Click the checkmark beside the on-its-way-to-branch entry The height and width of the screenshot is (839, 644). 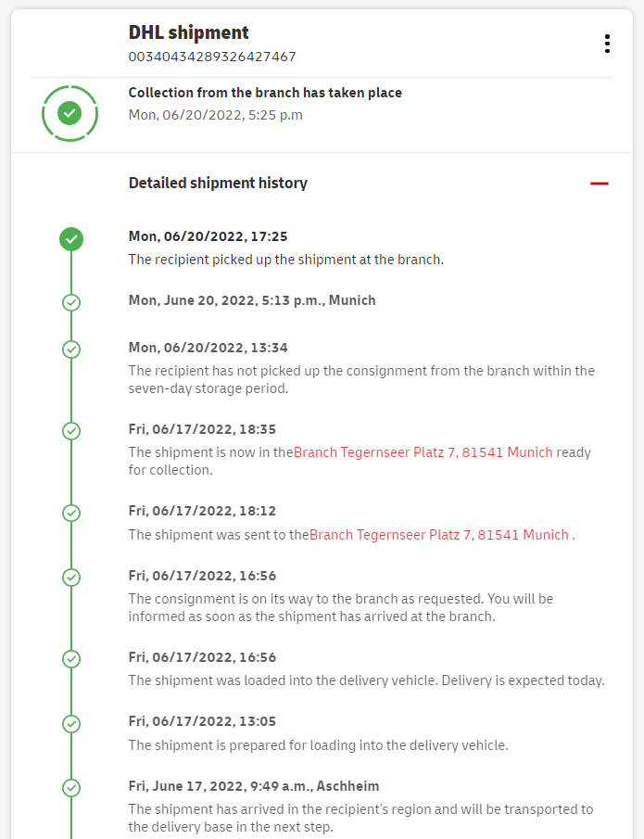tap(71, 578)
